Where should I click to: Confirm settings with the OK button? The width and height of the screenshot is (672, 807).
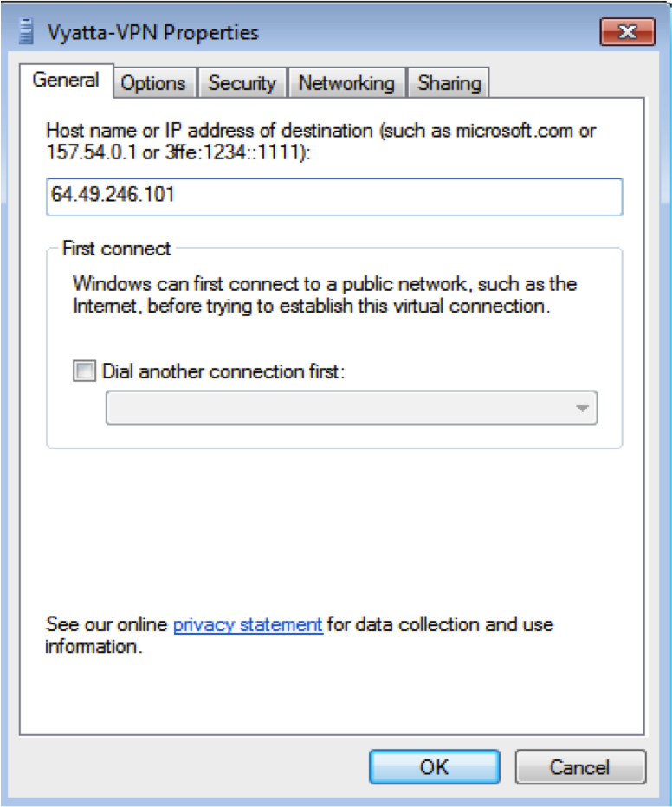(x=435, y=767)
